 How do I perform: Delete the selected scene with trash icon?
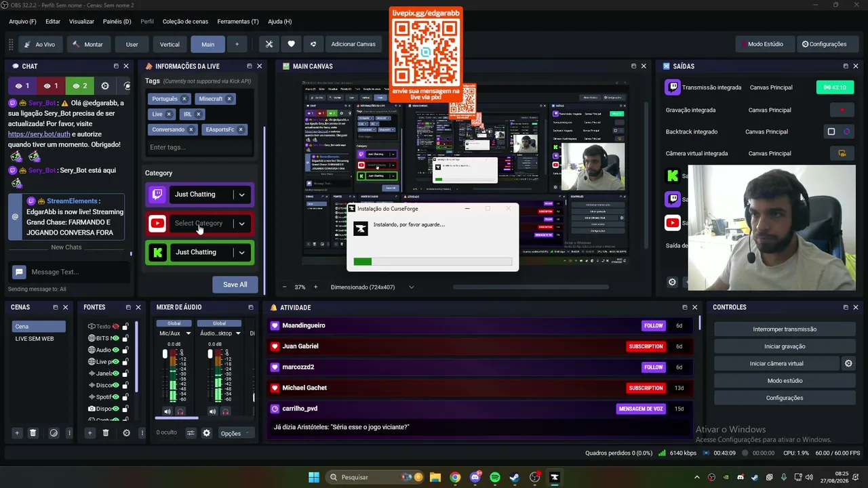coord(33,433)
